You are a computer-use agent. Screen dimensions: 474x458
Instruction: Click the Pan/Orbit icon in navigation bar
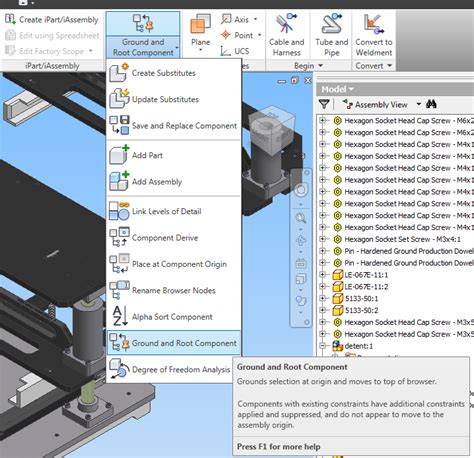click(x=301, y=240)
